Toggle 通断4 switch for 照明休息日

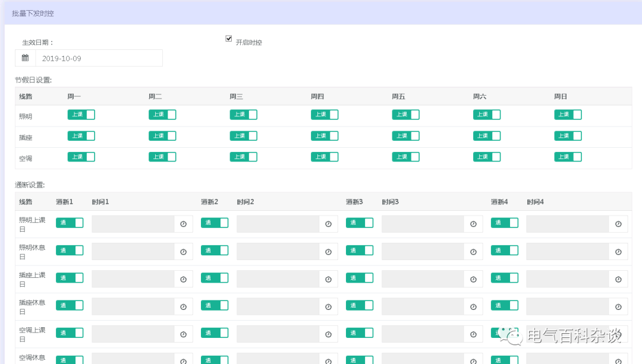[505, 251]
